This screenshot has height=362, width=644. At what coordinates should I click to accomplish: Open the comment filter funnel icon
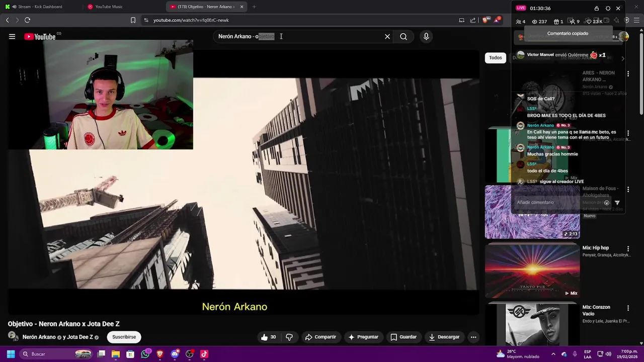click(617, 203)
